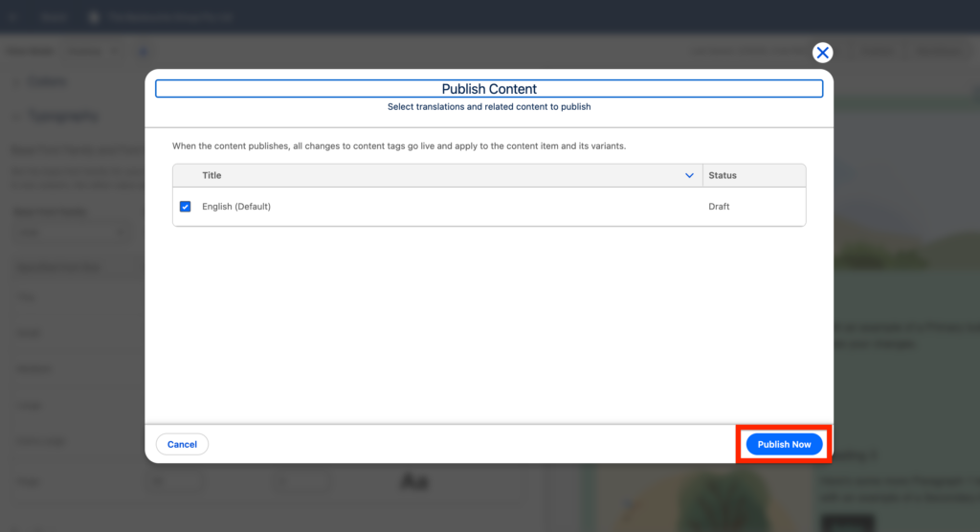
Task: Click the Colors section label behind dialog
Action: pyautogui.click(x=48, y=82)
